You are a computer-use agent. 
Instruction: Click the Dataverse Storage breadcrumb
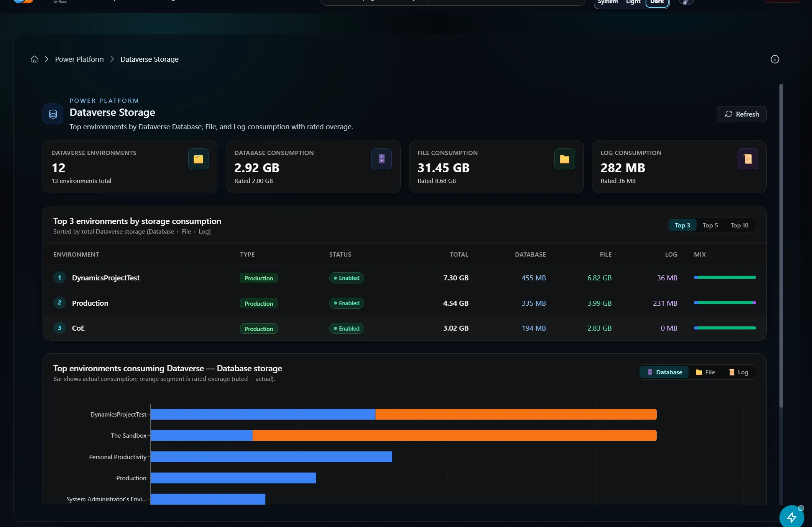coord(150,59)
